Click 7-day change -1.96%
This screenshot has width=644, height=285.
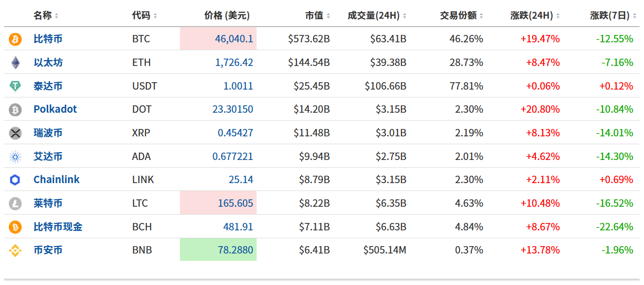(x=617, y=251)
